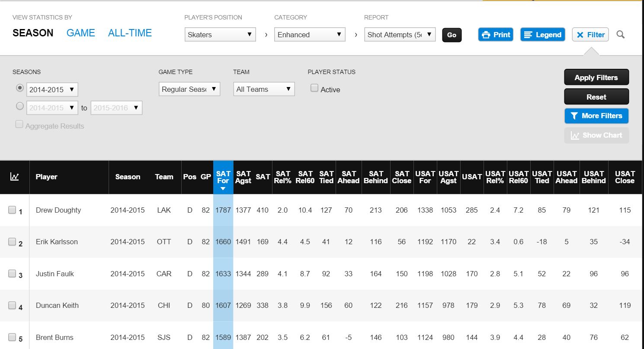Check the Active player status checkbox

[x=314, y=88]
